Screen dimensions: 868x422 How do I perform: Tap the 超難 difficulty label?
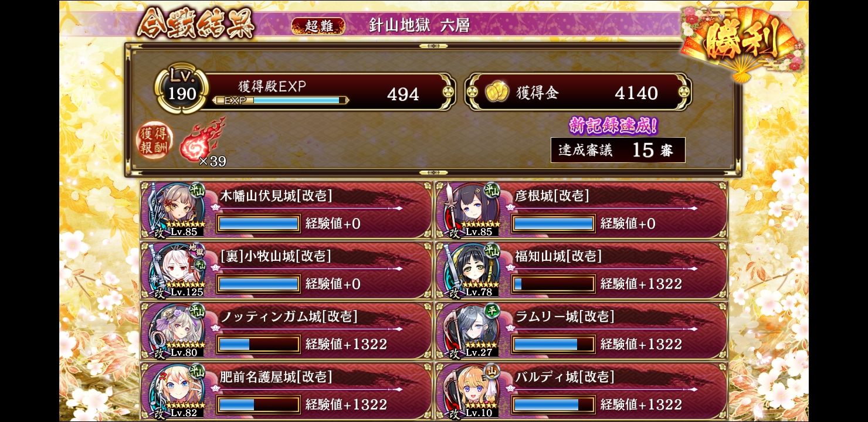[x=318, y=26]
